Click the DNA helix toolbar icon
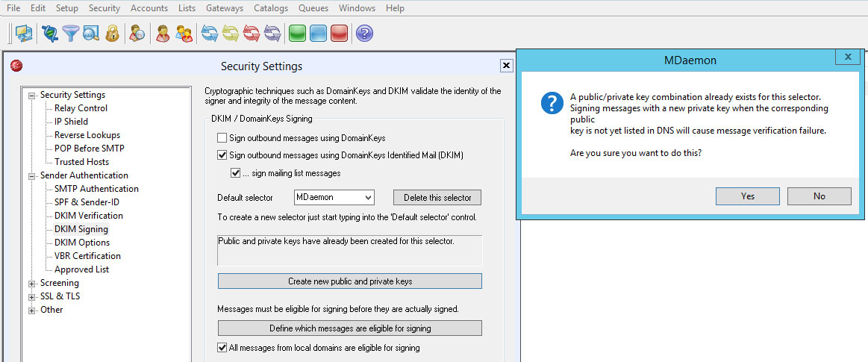The width and height of the screenshot is (868, 362). point(50,34)
